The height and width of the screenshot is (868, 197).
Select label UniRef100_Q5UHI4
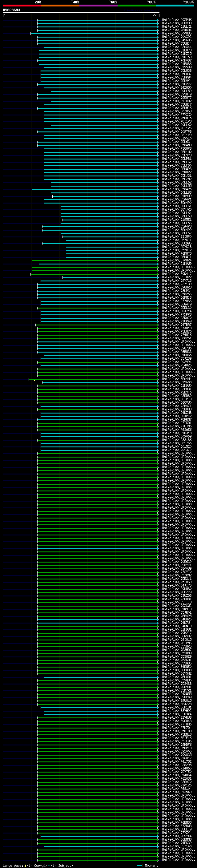point(177,43)
